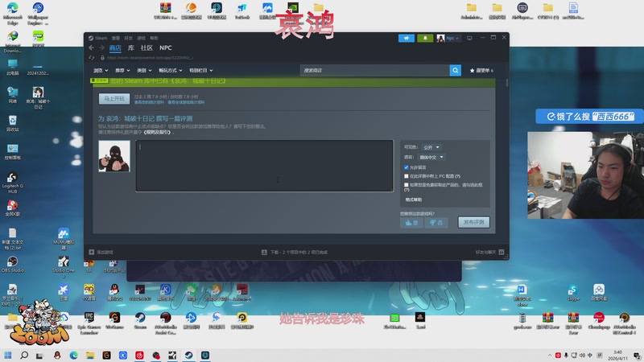This screenshot has height=362, width=644.
Task: Open friends and chat icon in Steam
Action: coord(502,252)
